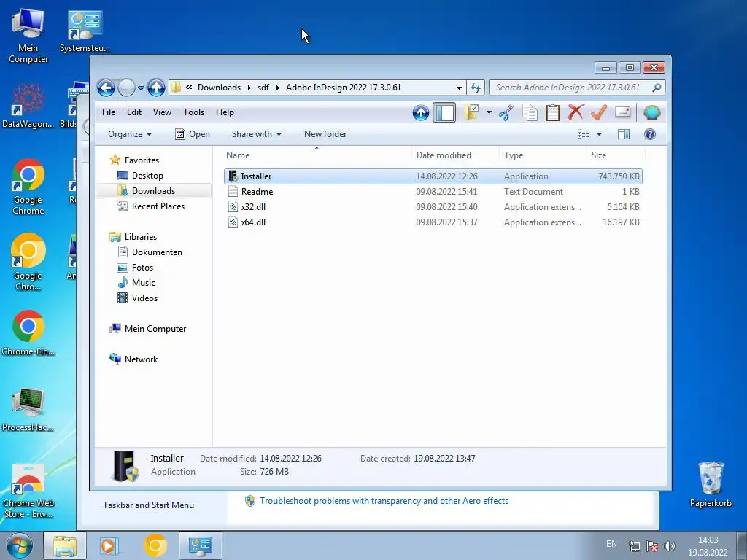Select the x64.dll file
The width and height of the screenshot is (747, 560).
pos(433,222)
